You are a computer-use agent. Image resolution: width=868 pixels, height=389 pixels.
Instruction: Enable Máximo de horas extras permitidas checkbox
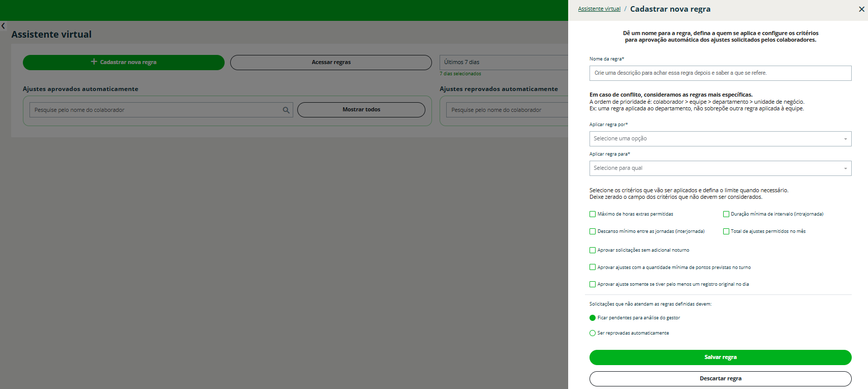[x=593, y=214]
